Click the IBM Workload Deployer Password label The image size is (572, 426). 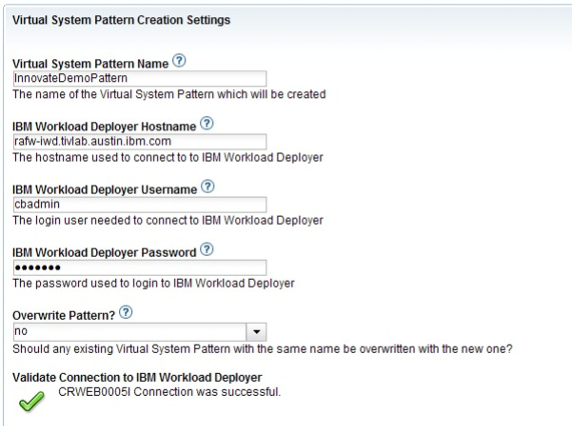[104, 253]
